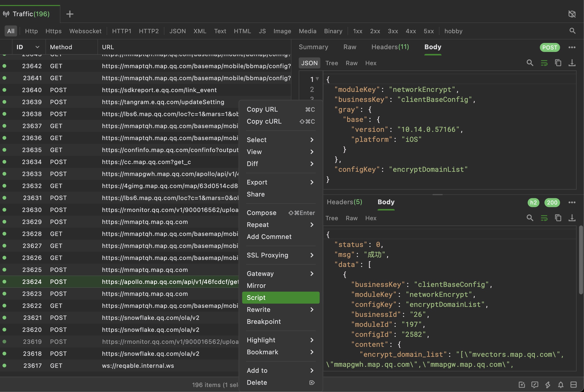Filter traffic by HTTP2 protocol
584x392 pixels.
coord(149,31)
